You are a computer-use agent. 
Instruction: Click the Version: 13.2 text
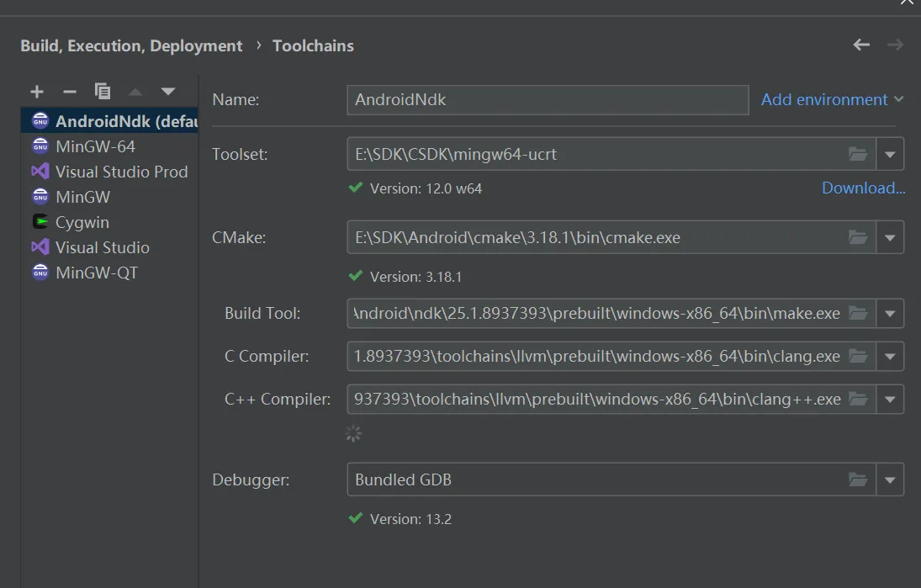[410, 519]
